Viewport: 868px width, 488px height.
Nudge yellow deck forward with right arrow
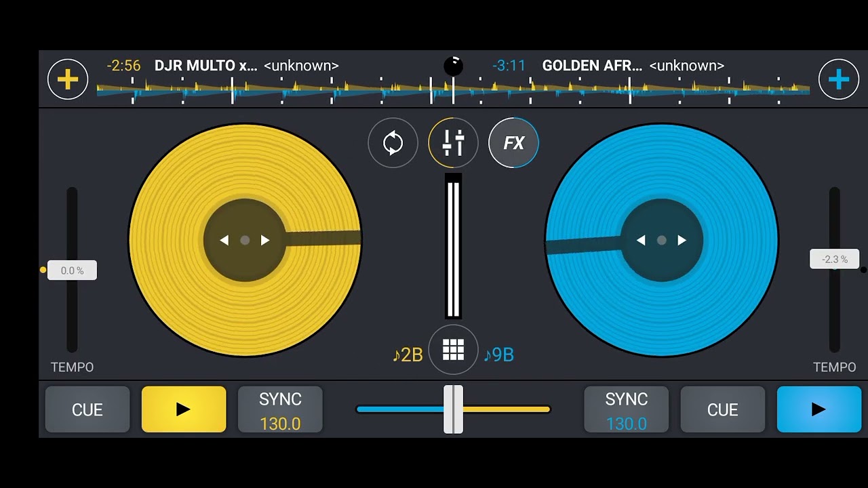265,240
